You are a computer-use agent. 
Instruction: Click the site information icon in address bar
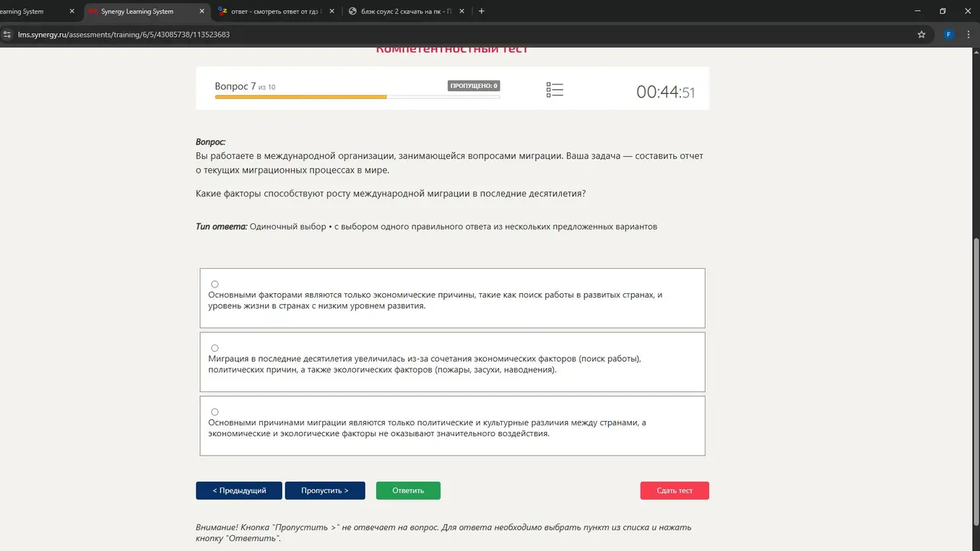7,35
